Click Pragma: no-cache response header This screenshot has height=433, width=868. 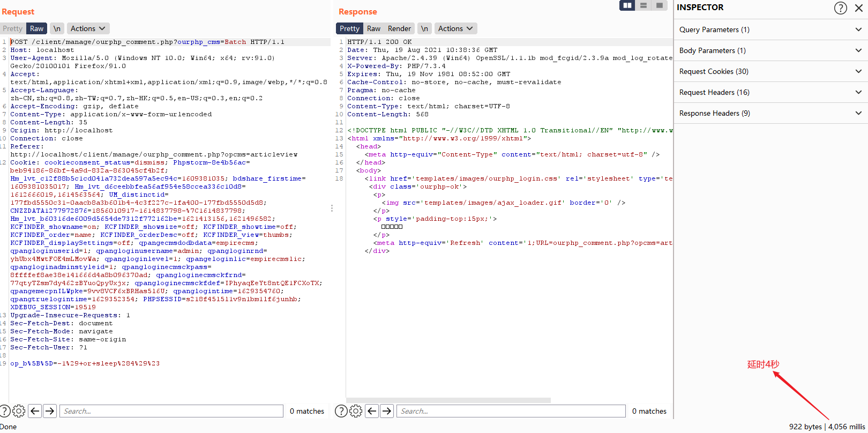381,90
